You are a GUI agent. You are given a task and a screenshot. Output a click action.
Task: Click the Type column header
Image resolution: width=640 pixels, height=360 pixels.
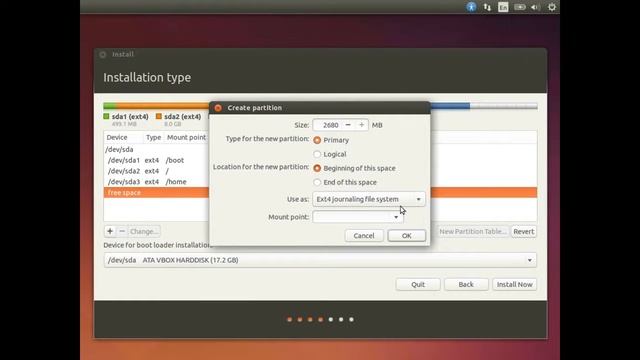(153, 138)
